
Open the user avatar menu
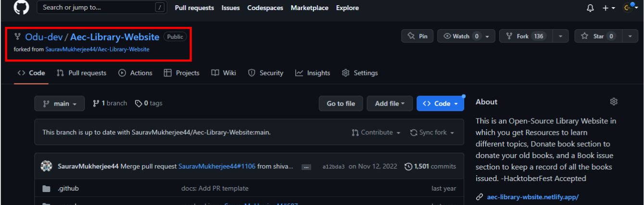click(630, 7)
